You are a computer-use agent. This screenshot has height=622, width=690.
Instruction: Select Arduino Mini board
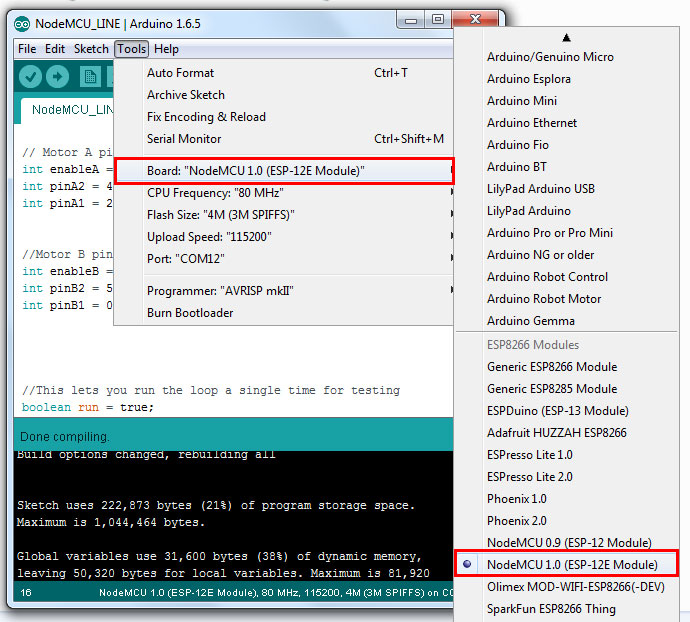tap(567, 101)
